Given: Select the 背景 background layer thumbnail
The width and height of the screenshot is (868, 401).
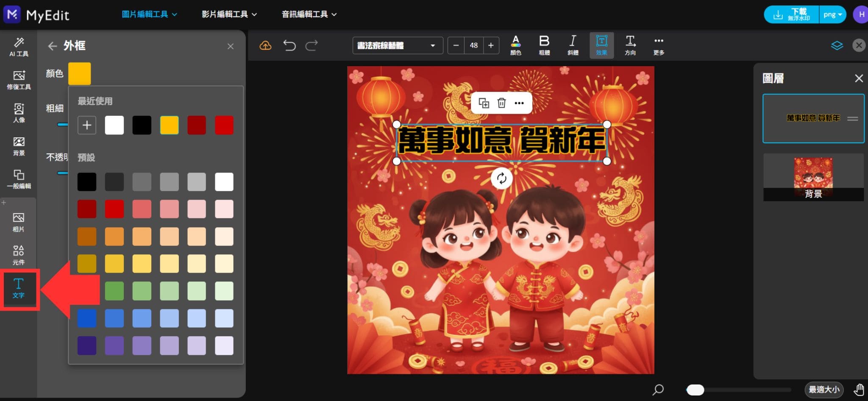Looking at the screenshot, I should click(x=813, y=177).
